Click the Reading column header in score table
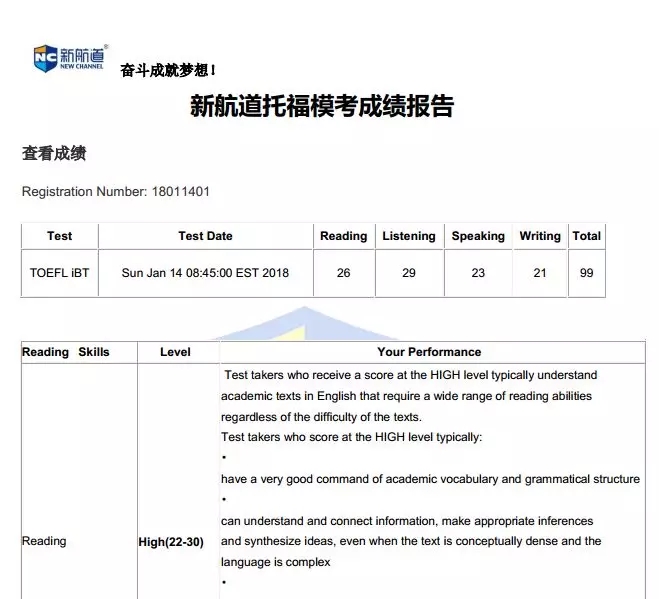 click(x=343, y=236)
